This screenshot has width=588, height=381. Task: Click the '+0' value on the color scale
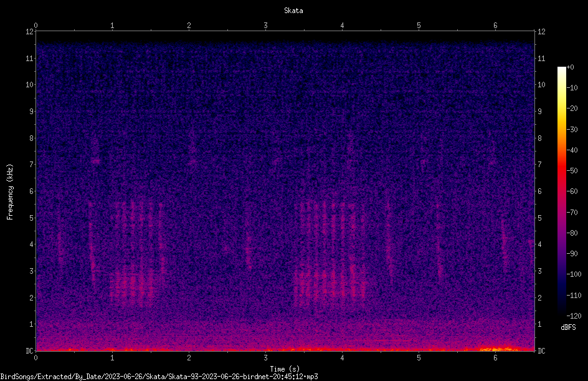[x=570, y=67]
